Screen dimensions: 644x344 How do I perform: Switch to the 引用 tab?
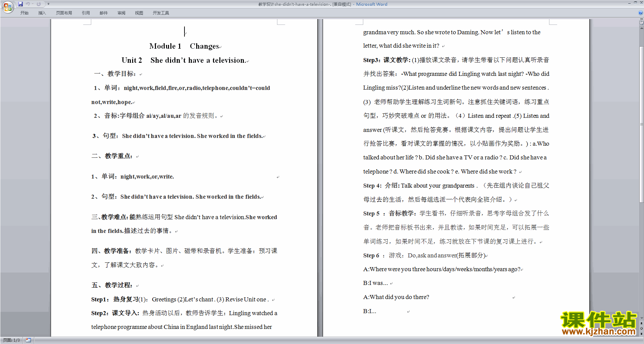[86, 13]
